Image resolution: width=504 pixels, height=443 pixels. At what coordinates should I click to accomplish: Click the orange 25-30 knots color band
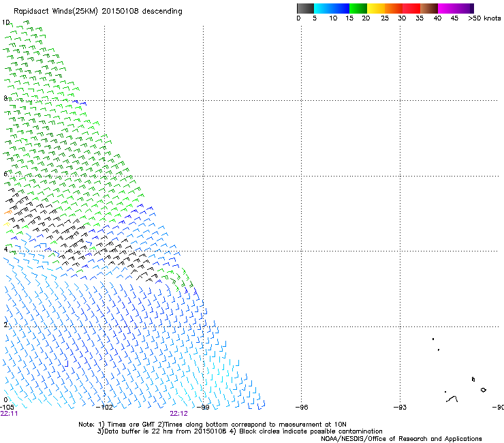click(394, 8)
